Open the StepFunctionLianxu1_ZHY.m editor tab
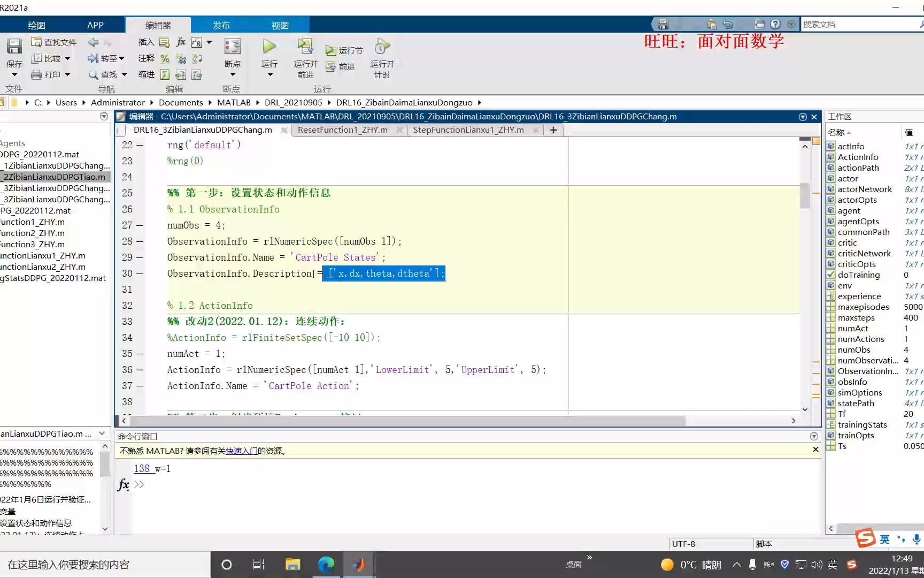The width and height of the screenshot is (924, 578). pyautogui.click(x=468, y=130)
